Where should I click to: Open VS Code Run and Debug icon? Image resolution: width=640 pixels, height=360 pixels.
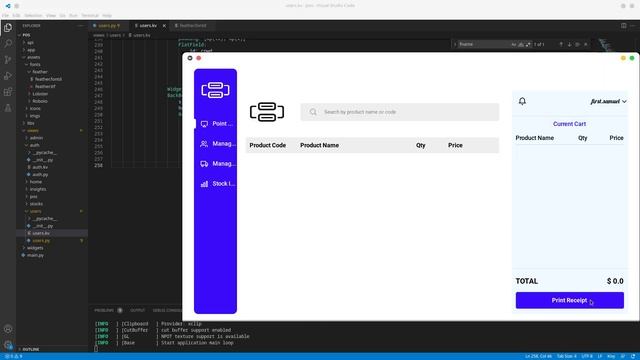click(8, 76)
